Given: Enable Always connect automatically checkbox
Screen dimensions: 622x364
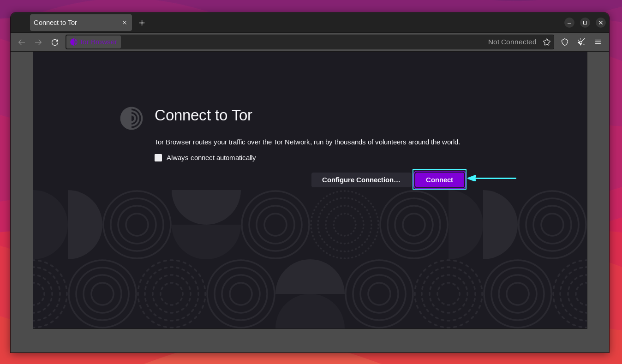Looking at the screenshot, I should coord(158,158).
